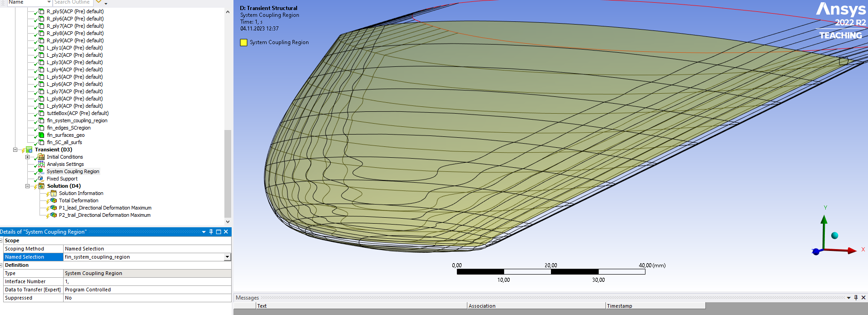The width and height of the screenshot is (868, 315).
Task: Select the L_ply9(ACP (Pre) default) item
Action: click(74, 106)
